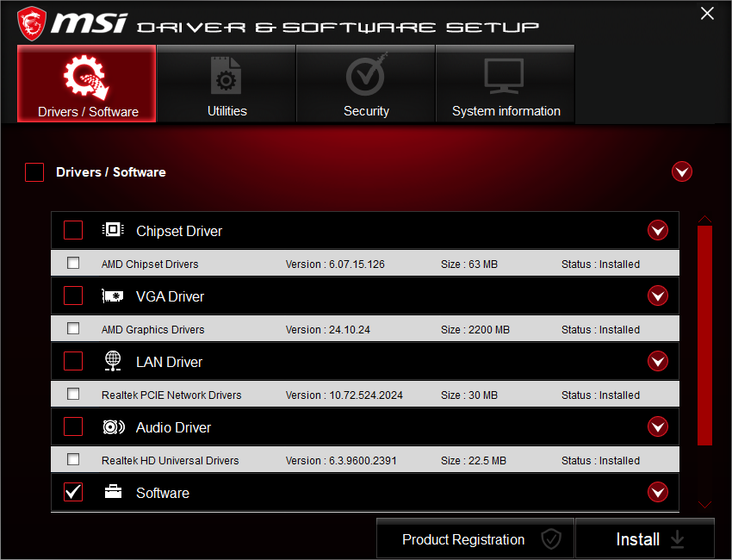Screen dimensions: 732x560
Task: Uncheck the Software category checkbox
Action: [x=73, y=492]
